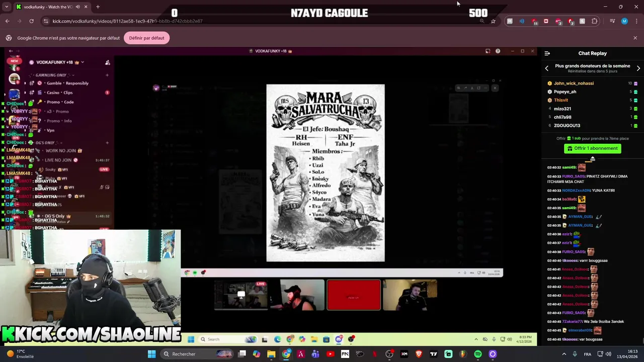The width and height of the screenshot is (644, 362).
Task: Reload the Kick page
Action: coord(31,21)
